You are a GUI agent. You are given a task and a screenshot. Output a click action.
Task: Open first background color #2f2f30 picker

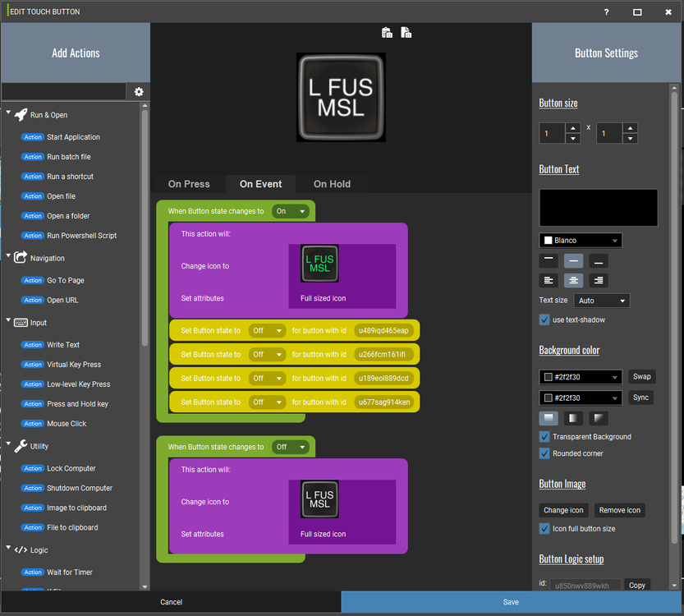tap(581, 377)
